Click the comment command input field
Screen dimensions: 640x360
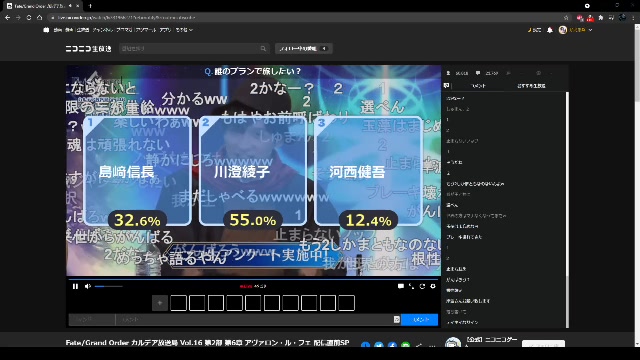click(x=92, y=320)
